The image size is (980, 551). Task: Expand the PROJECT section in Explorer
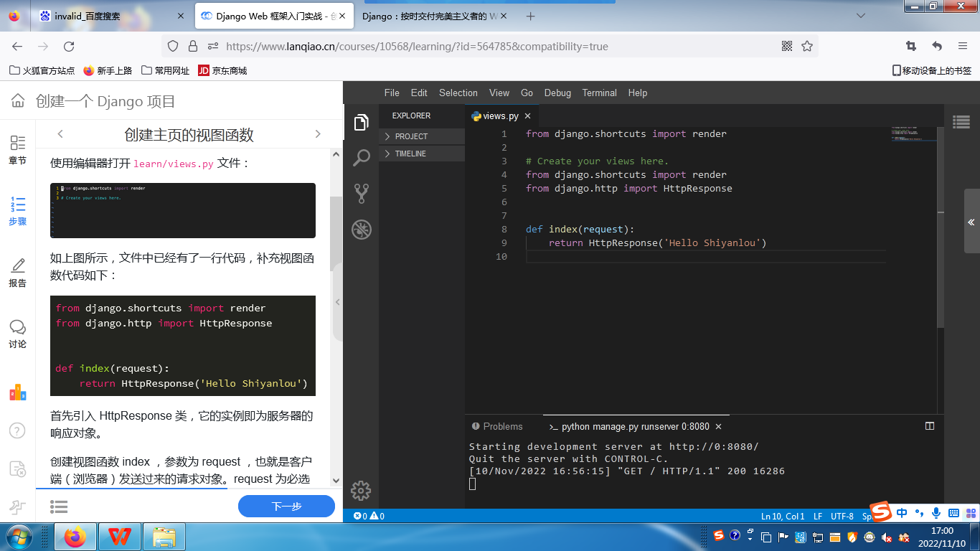click(411, 136)
